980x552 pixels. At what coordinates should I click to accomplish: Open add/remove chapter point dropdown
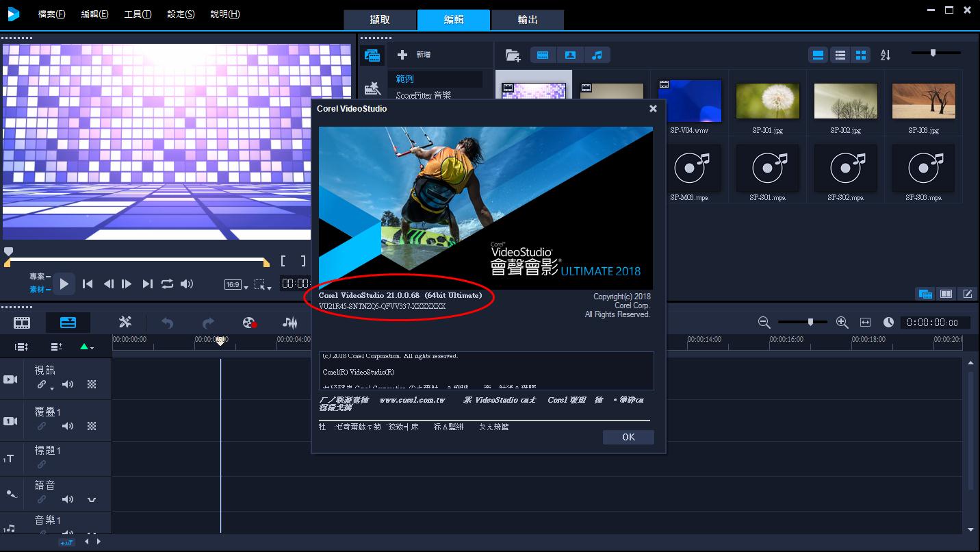tap(86, 347)
